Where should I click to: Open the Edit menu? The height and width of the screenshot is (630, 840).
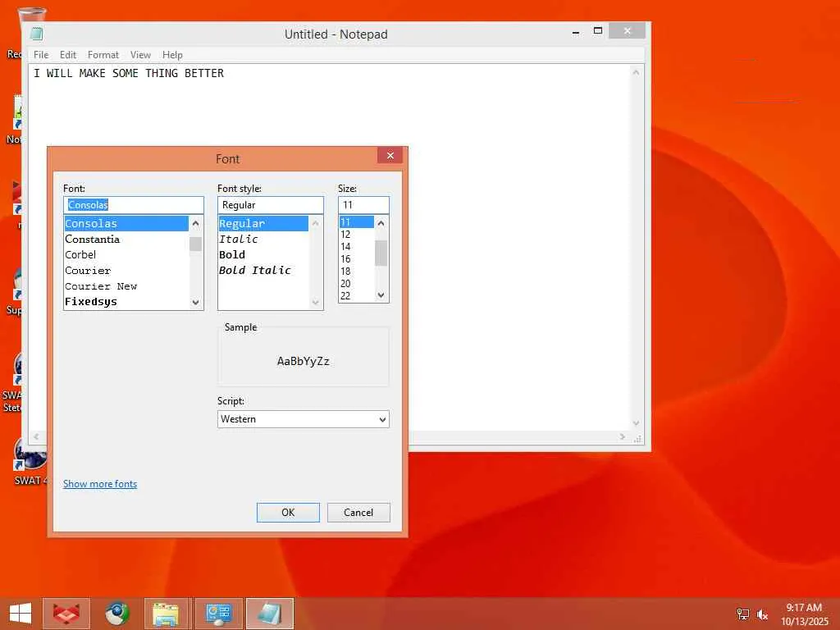tap(68, 55)
